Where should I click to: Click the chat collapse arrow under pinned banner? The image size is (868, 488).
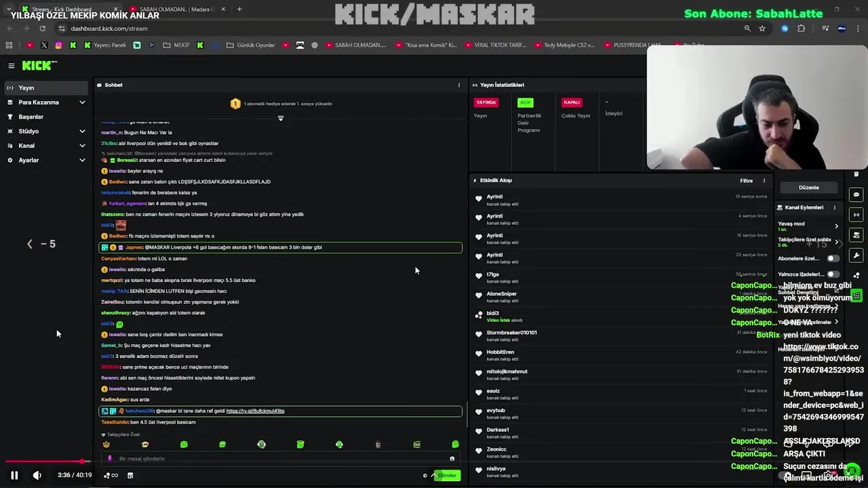[x=281, y=119]
